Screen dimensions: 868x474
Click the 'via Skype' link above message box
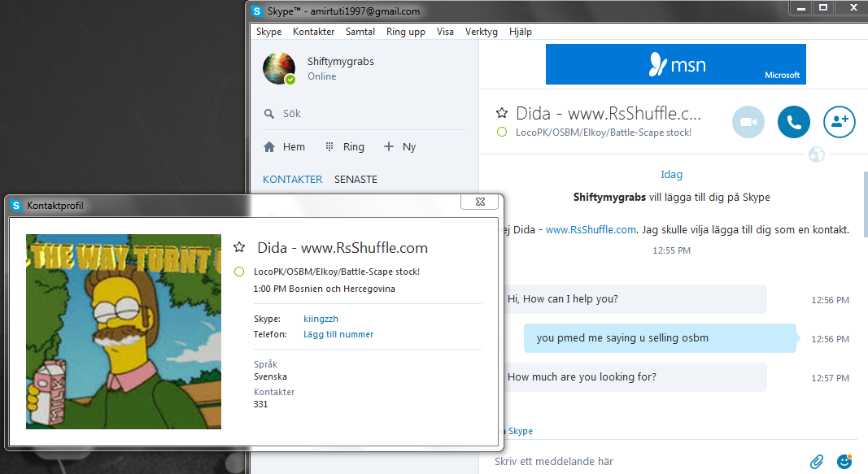pyautogui.click(x=518, y=431)
